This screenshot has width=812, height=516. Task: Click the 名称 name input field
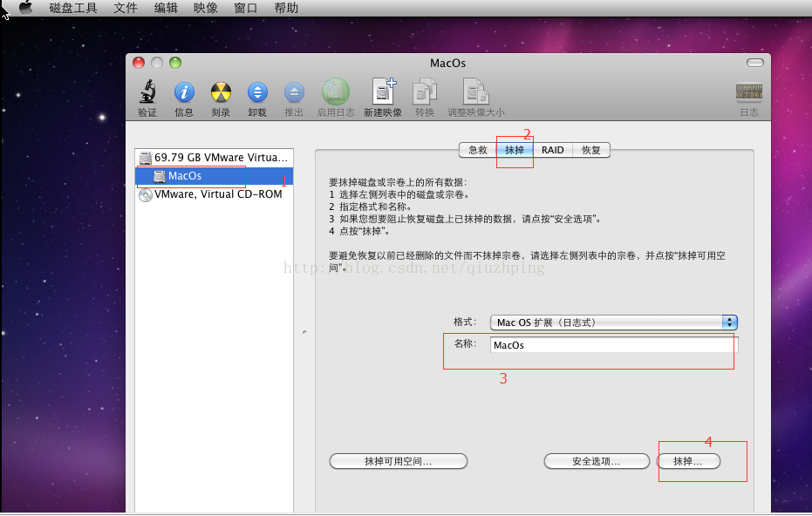click(614, 344)
